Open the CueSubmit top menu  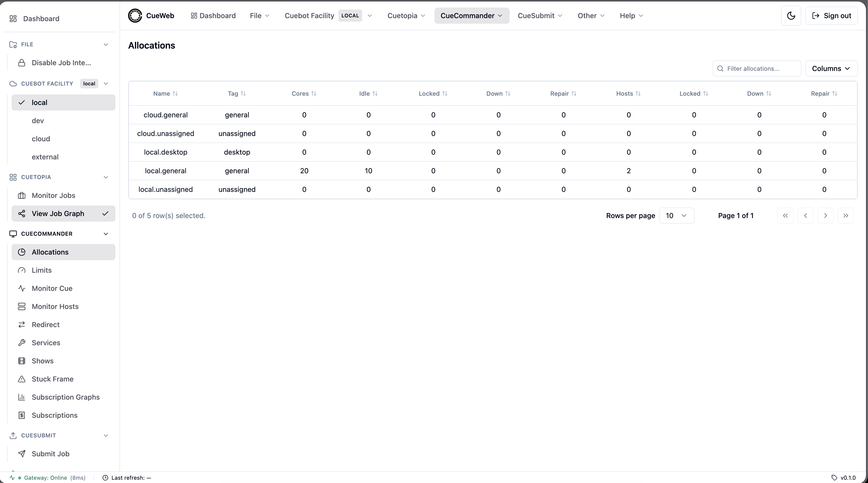pos(540,16)
